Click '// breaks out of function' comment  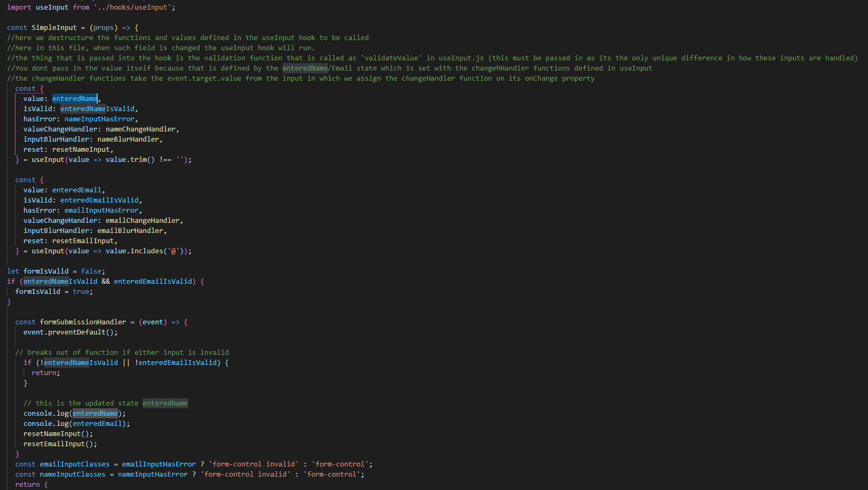click(x=122, y=353)
